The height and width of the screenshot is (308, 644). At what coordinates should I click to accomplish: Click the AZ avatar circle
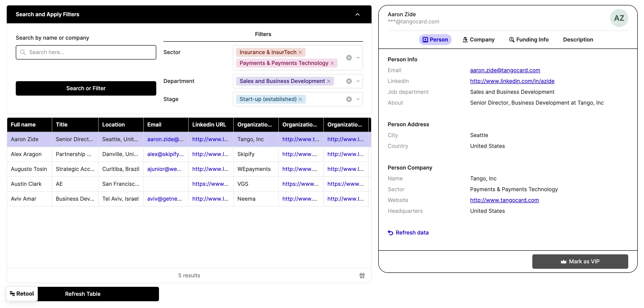point(619,18)
